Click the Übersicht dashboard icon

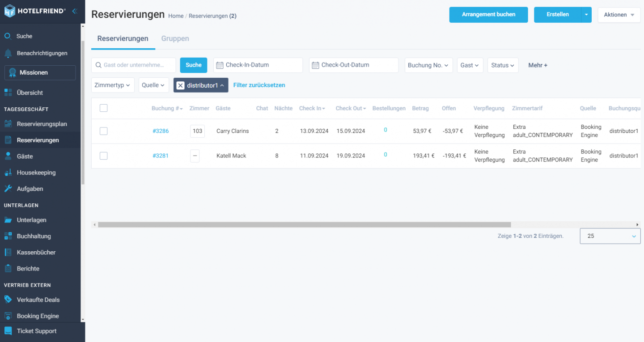click(x=8, y=93)
